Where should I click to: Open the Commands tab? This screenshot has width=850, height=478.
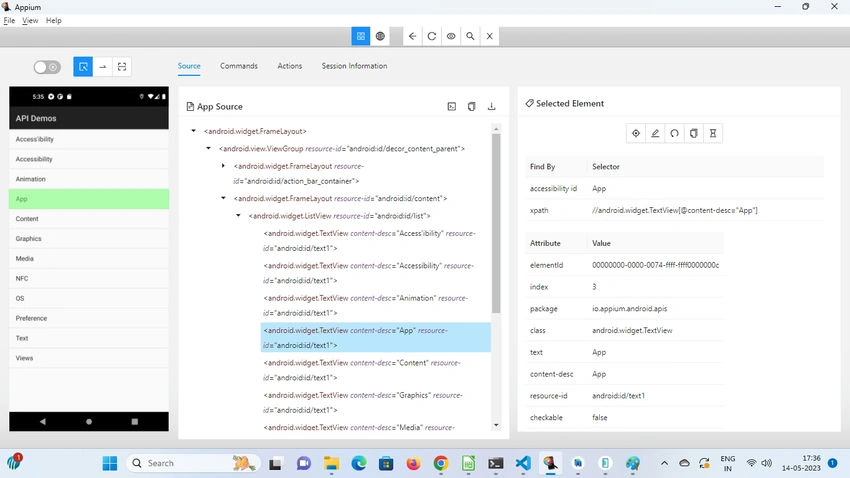coord(239,66)
